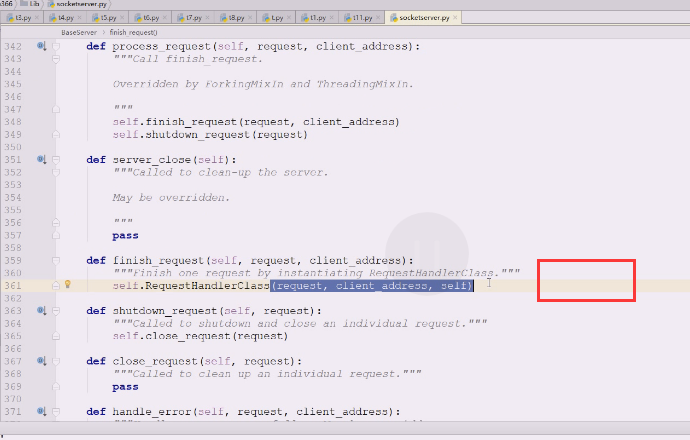Close the t5.py editor tab

122,18
